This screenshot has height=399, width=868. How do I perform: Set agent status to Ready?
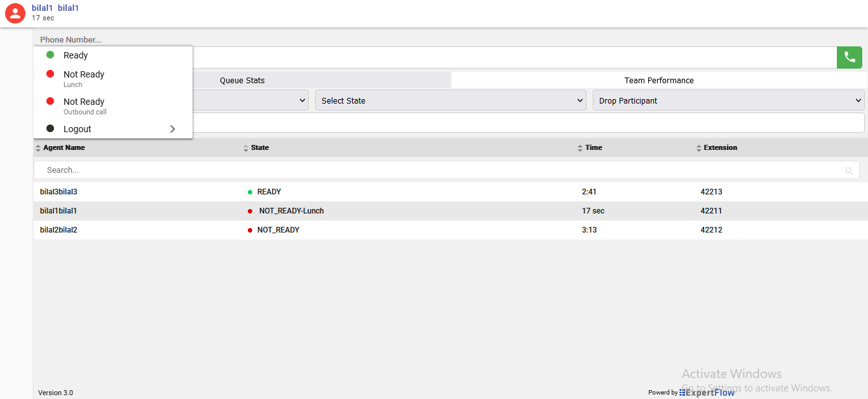click(x=76, y=56)
